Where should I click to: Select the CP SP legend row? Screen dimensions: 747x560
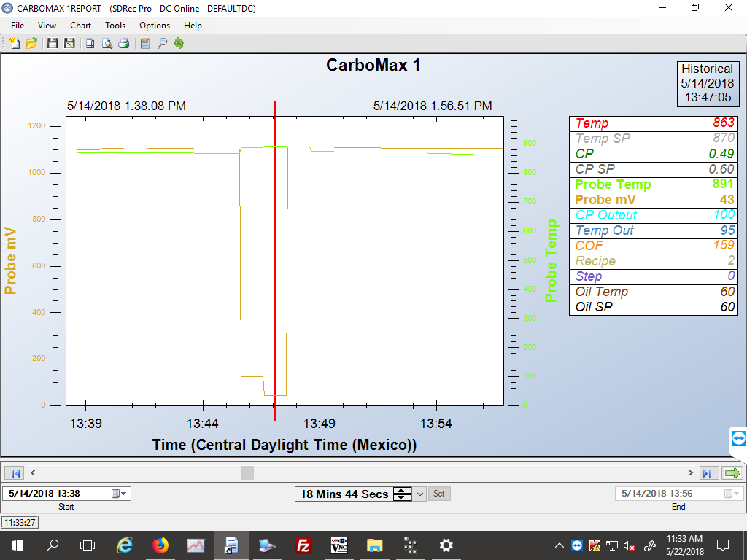(x=653, y=169)
